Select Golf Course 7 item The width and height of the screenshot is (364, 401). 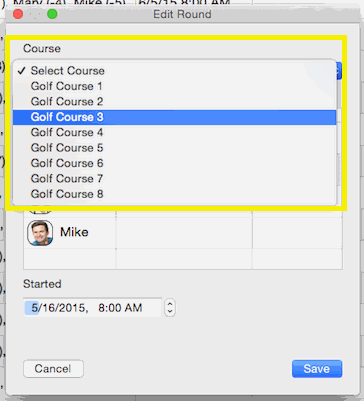174,179
